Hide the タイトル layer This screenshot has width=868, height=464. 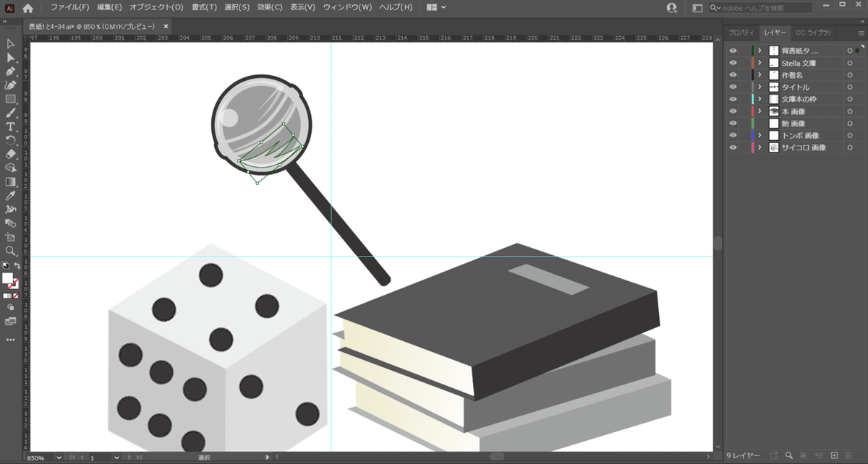[x=733, y=87]
